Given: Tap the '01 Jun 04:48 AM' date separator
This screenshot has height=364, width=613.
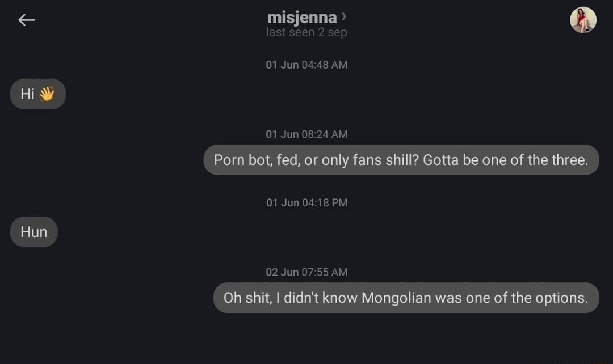Looking at the screenshot, I should pyautogui.click(x=306, y=65).
